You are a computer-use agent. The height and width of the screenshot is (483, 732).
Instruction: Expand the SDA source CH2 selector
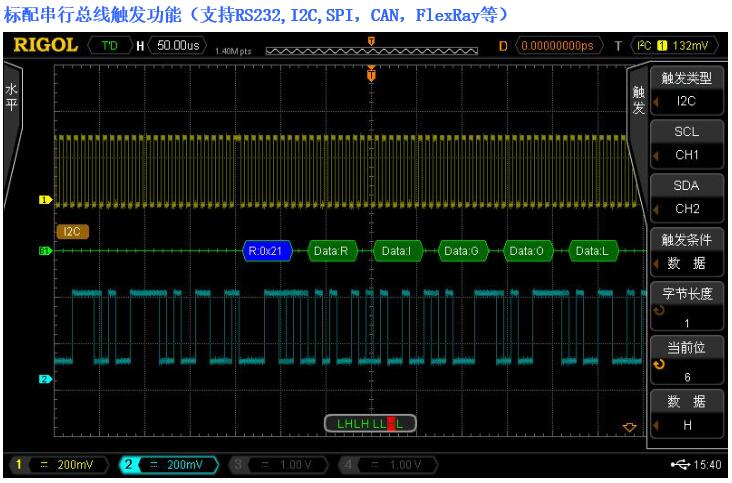686,197
